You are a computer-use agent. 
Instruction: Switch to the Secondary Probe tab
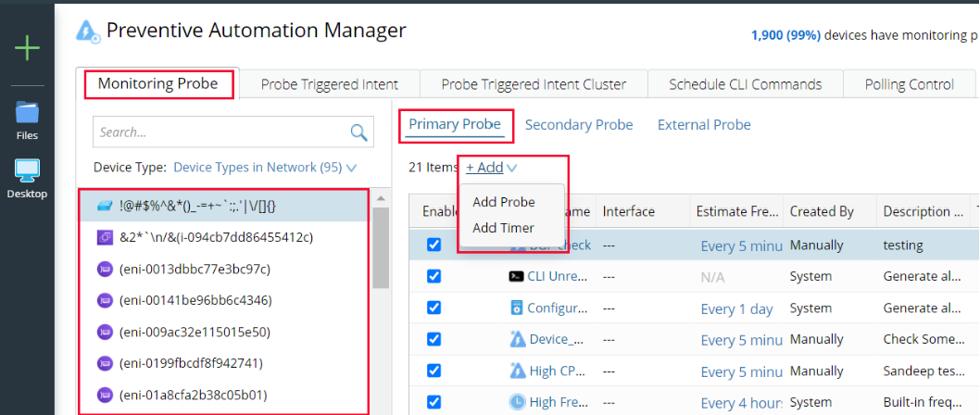(579, 125)
